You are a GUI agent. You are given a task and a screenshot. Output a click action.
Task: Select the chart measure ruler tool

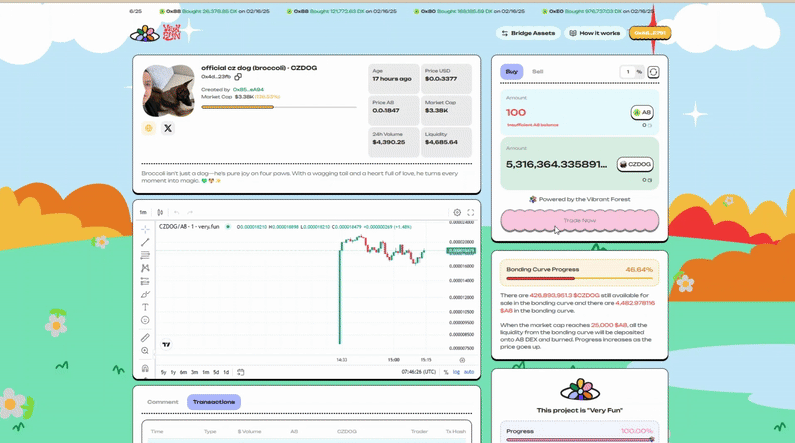[x=145, y=338]
